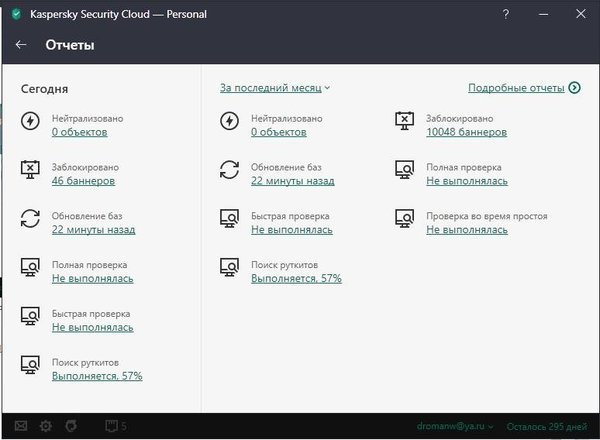
Task: Click the back arrow next to Отчеты
Action: coord(21,45)
